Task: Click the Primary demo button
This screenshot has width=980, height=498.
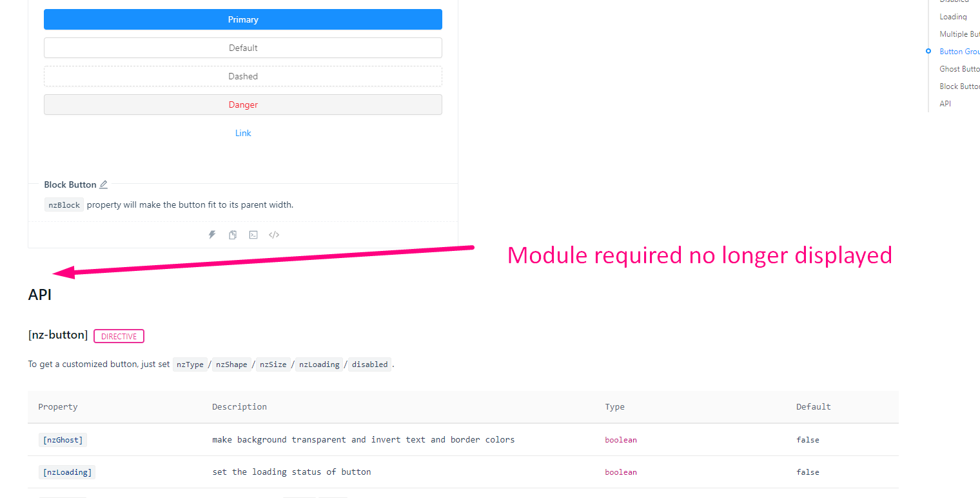Action: [x=243, y=19]
